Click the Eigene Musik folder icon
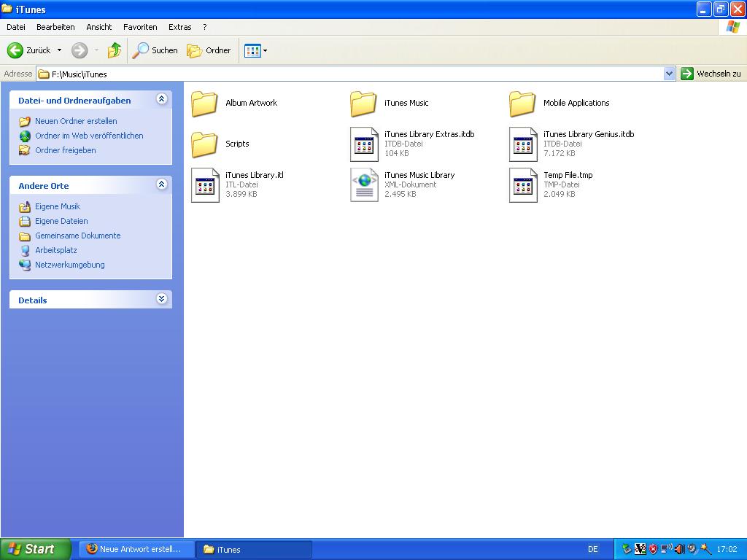The width and height of the screenshot is (747, 560). pos(25,206)
